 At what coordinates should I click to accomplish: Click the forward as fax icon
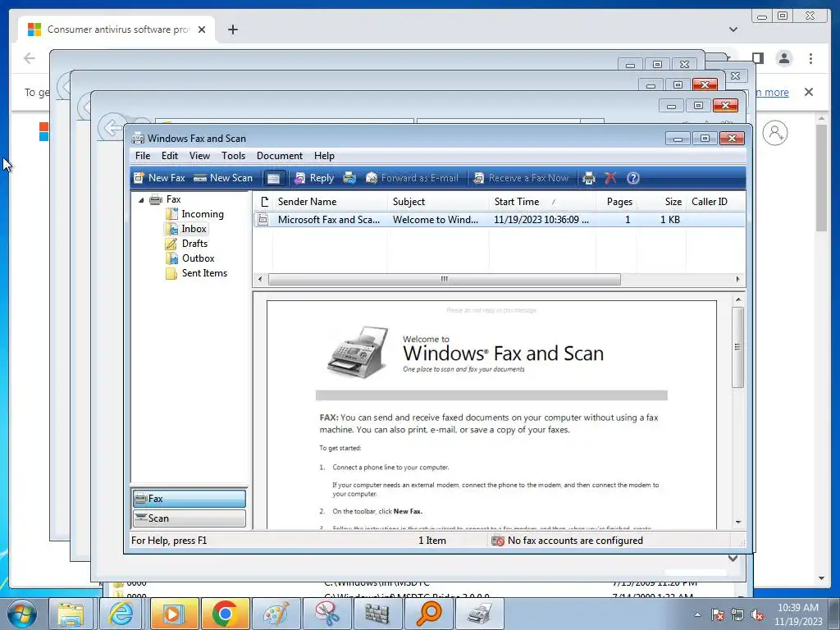349,178
